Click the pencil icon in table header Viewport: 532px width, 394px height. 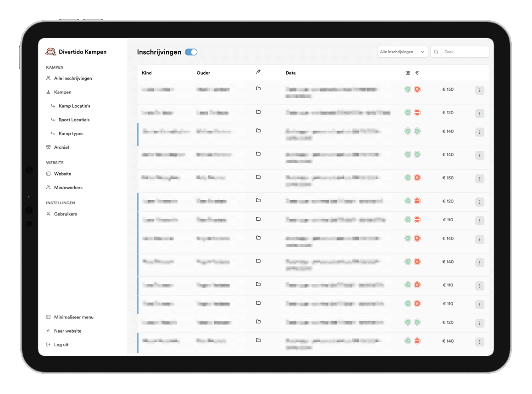tap(258, 72)
